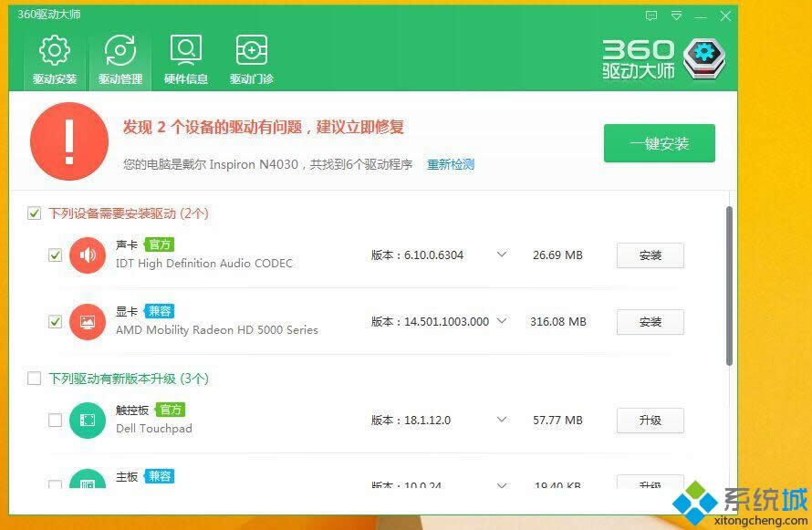This screenshot has width=812, height=530.
Task: Click AMD Mobility Radeon HD 5000 Series text
Action: (x=217, y=330)
